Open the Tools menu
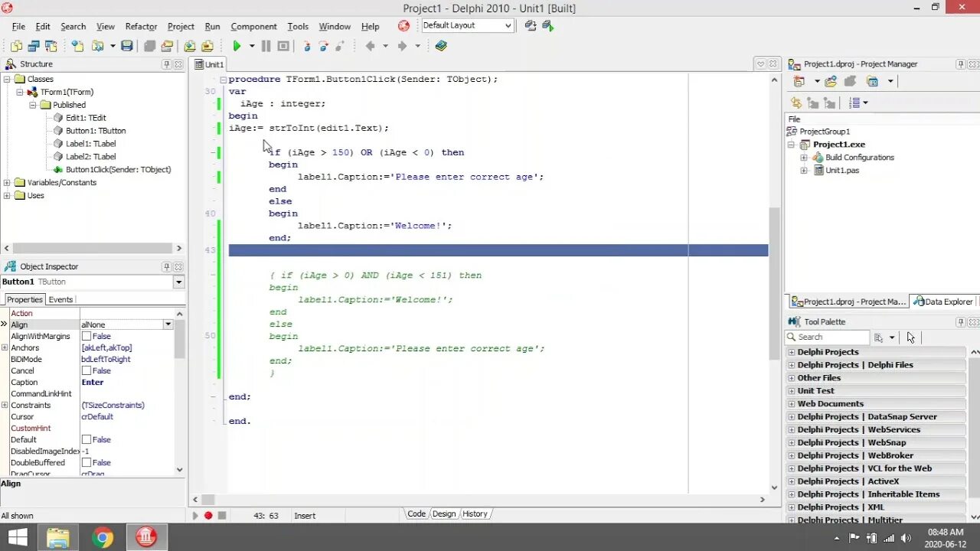The image size is (980, 551). (298, 26)
